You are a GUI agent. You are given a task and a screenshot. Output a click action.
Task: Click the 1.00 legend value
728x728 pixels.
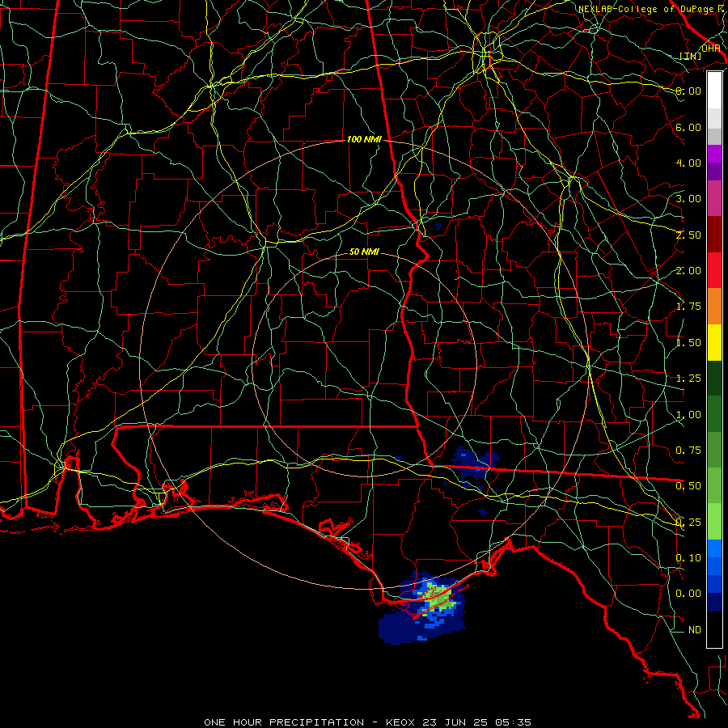(688, 415)
